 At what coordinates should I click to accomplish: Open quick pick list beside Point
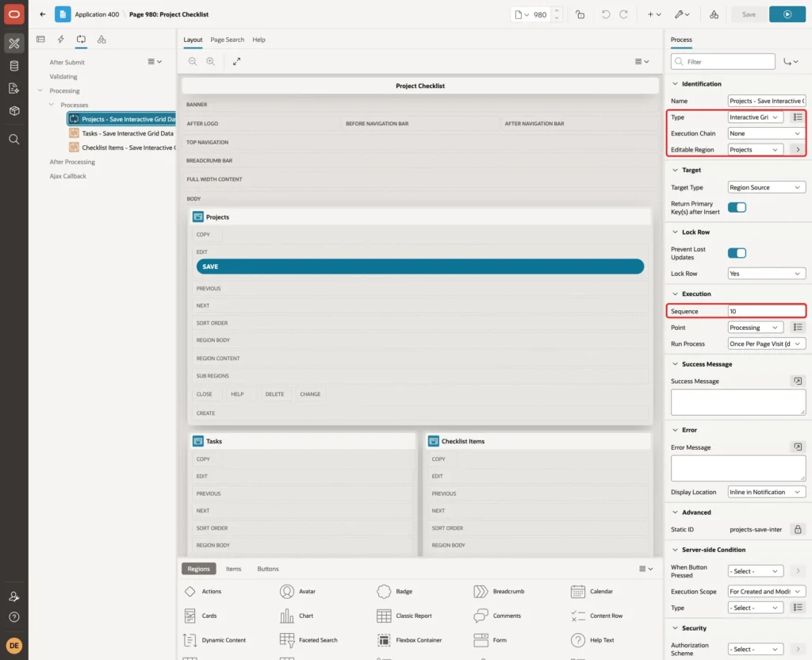(x=798, y=328)
